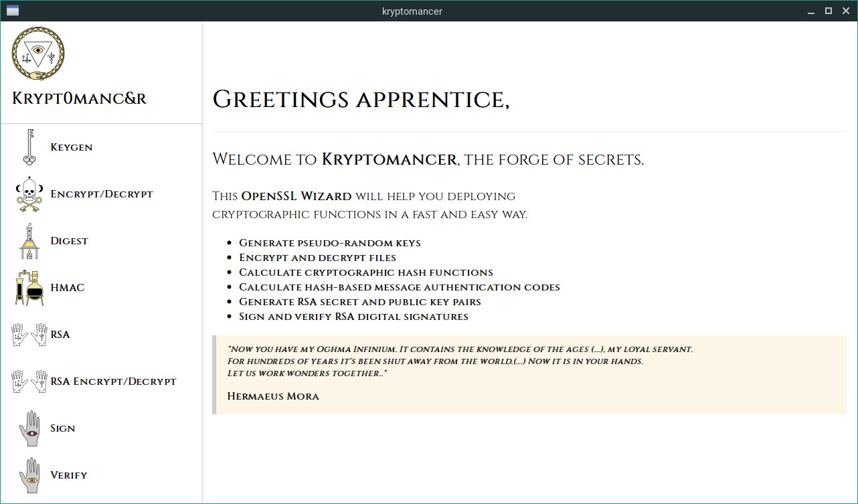The image size is (858, 504).
Task: Click Encrypt and decrypt files bullet
Action: click(317, 258)
